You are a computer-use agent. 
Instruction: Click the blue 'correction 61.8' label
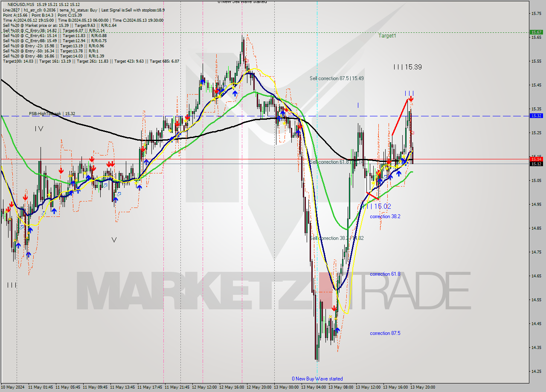[385, 274]
